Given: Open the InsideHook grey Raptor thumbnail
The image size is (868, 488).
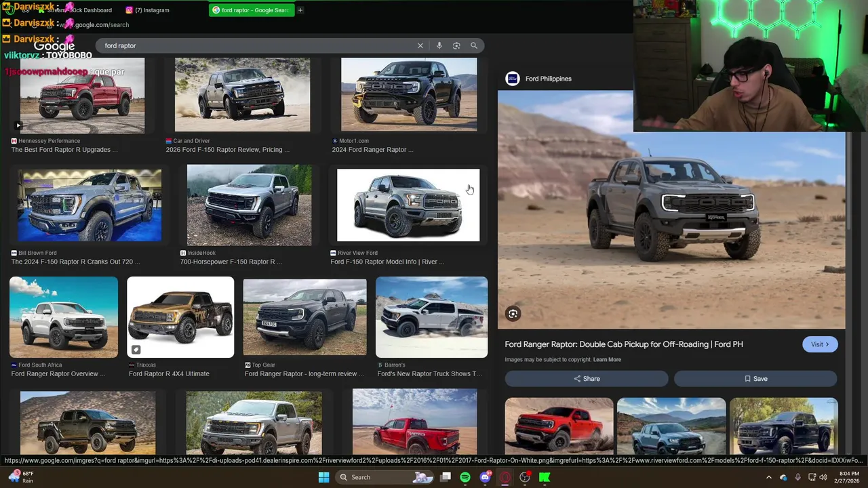Looking at the screenshot, I should click(250, 205).
